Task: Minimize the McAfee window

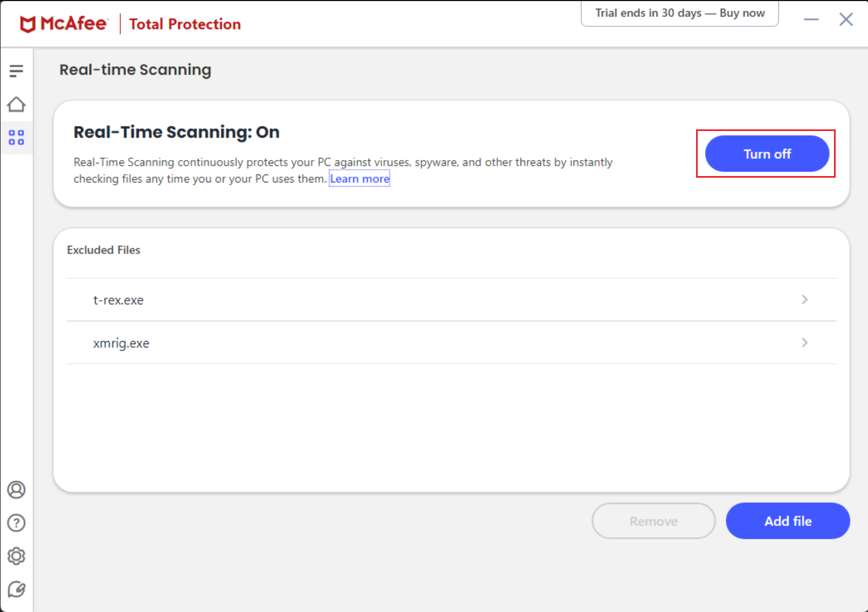Action: [811, 20]
